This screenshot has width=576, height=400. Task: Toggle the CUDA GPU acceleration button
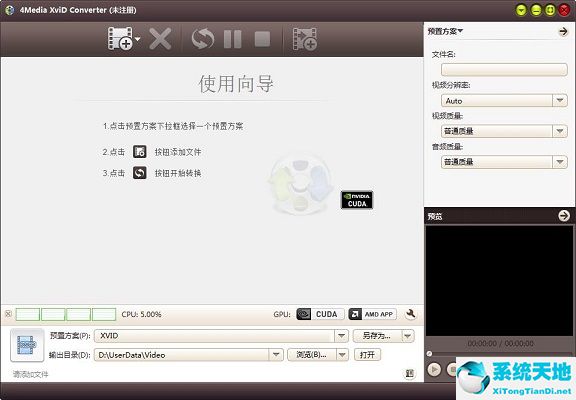click(320, 314)
